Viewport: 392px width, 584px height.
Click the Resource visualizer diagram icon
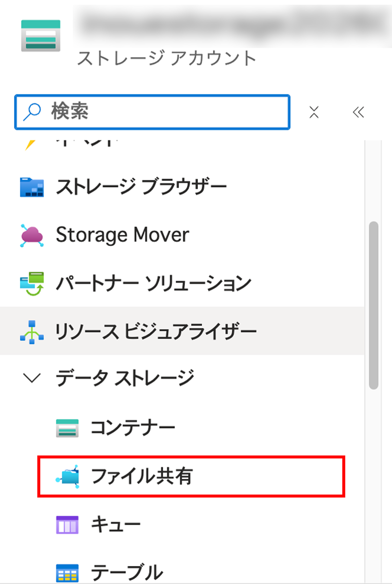point(32,332)
